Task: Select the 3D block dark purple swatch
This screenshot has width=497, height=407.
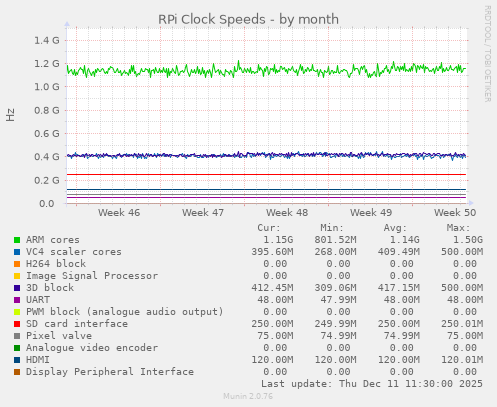Action: [17, 288]
